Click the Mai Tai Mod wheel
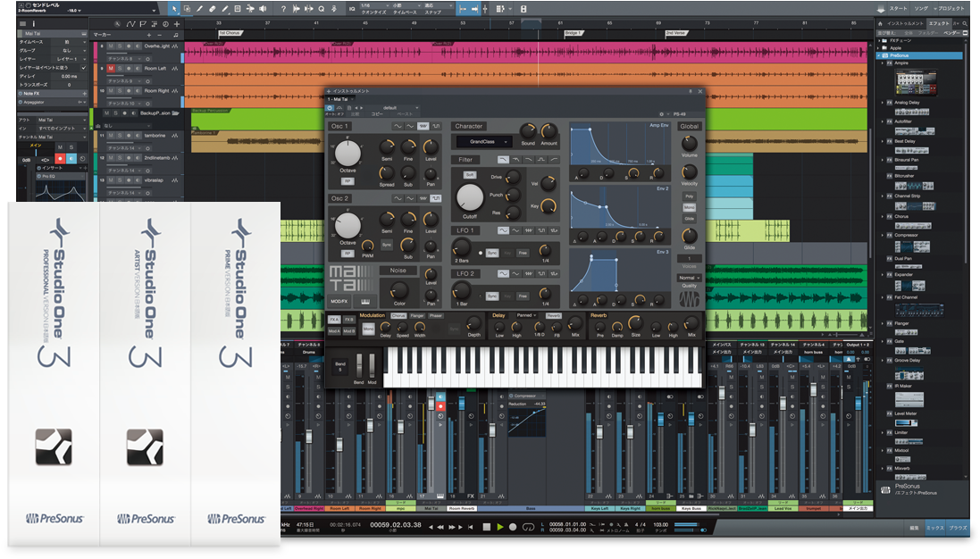 point(372,365)
